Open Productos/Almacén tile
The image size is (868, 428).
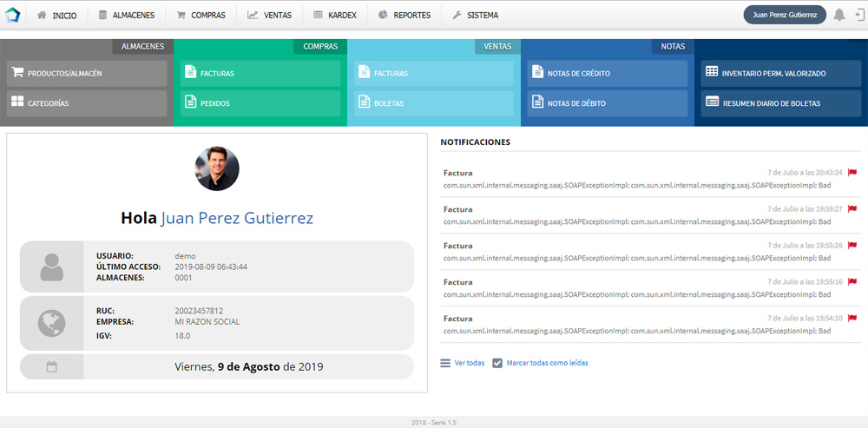87,74
